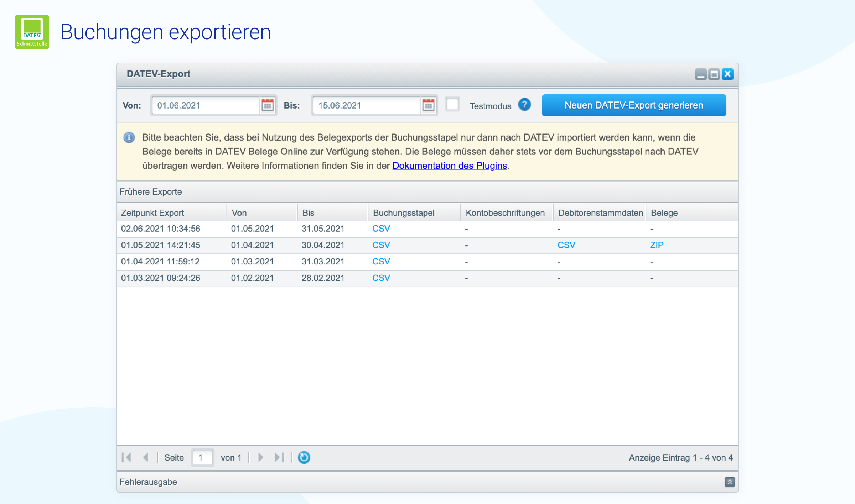
Task: Sort by Belege column header
Action: click(x=692, y=213)
